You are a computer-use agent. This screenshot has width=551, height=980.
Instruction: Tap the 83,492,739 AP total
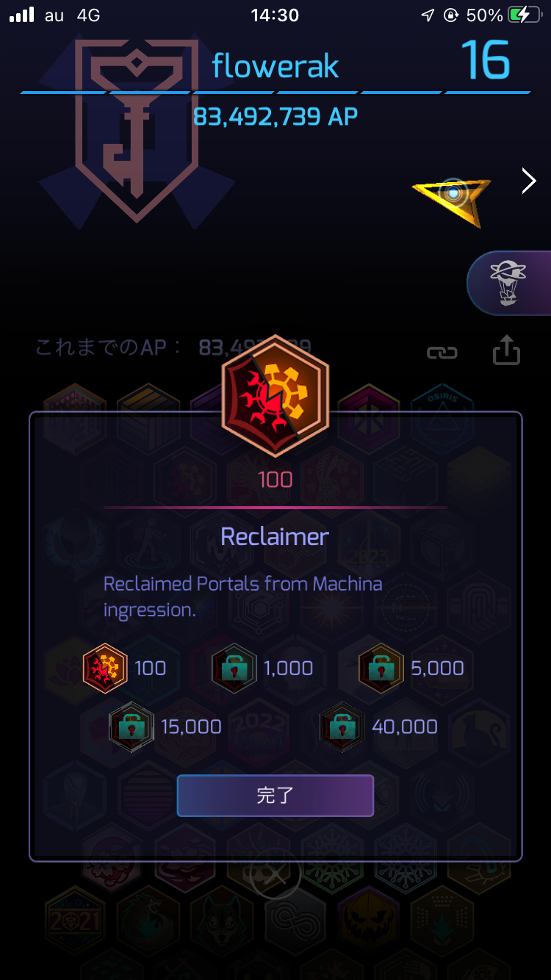click(x=275, y=116)
